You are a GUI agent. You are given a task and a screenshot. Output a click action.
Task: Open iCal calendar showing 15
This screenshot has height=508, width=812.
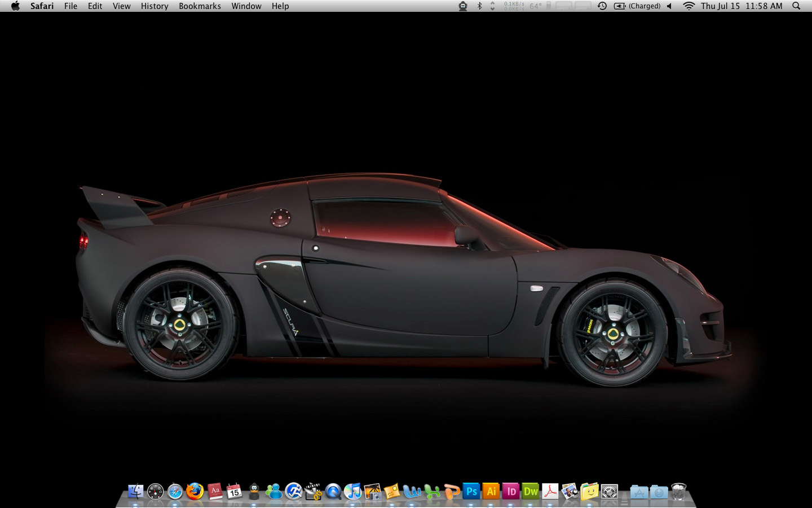235,492
